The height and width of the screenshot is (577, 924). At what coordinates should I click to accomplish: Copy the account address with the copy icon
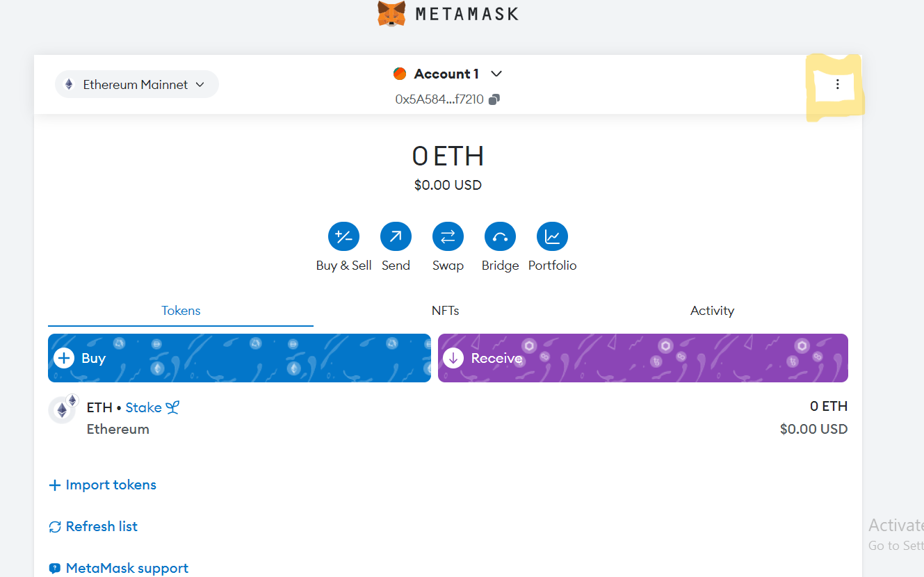(494, 99)
